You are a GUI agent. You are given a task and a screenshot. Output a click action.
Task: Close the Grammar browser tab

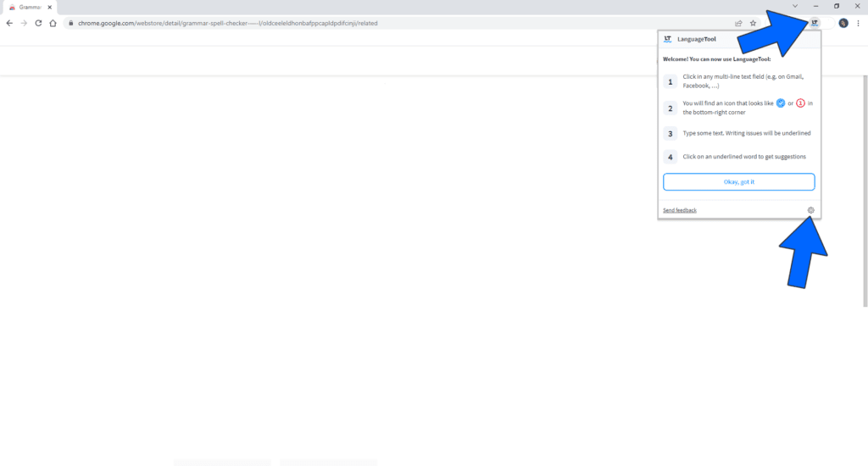coord(50,7)
